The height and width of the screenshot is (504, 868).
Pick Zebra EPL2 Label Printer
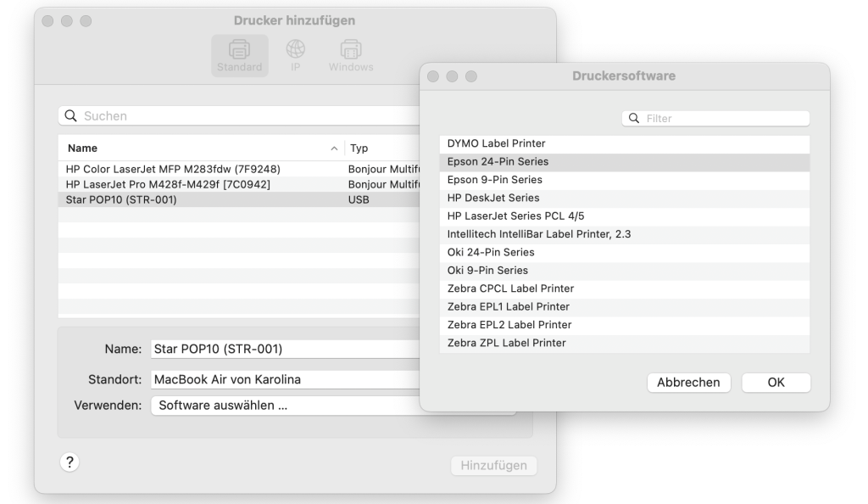point(625,325)
